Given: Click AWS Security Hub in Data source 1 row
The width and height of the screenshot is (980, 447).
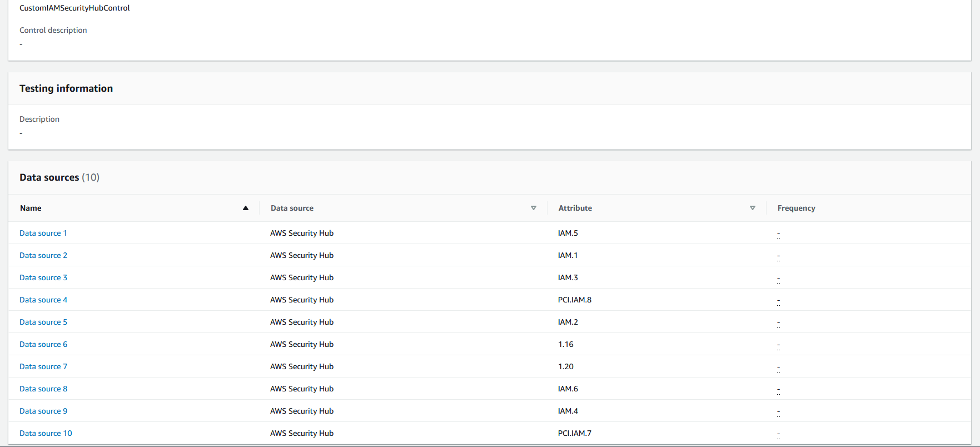Looking at the screenshot, I should [x=302, y=233].
